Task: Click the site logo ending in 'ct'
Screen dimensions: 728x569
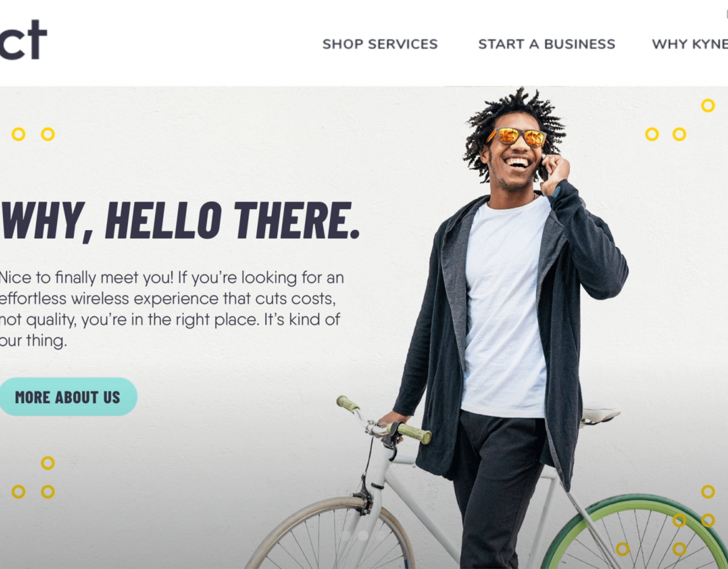Action: click(23, 39)
